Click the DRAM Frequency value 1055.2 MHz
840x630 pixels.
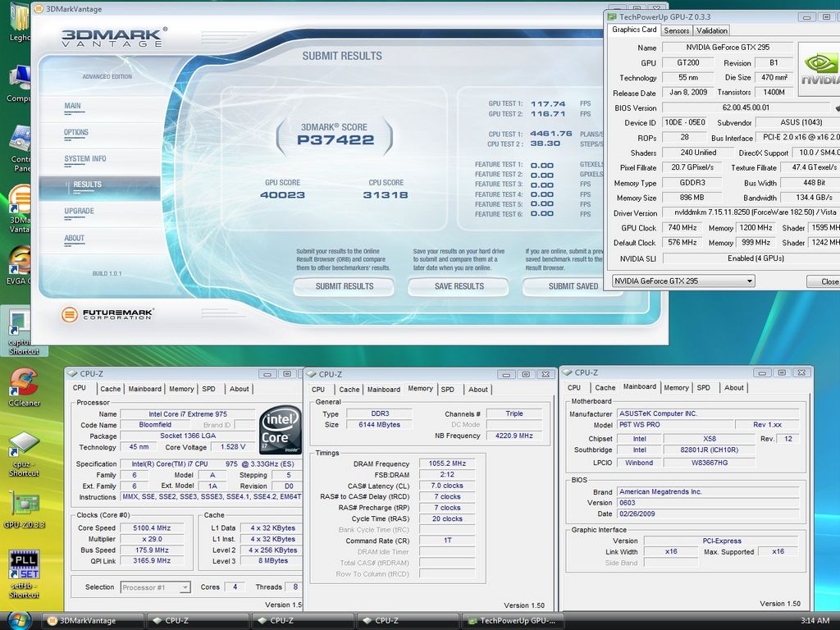pyautogui.click(x=447, y=463)
